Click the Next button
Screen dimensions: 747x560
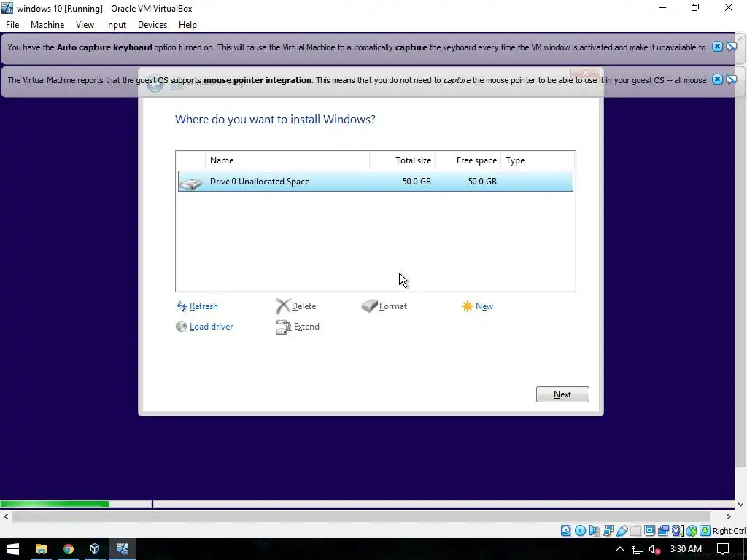562,394
